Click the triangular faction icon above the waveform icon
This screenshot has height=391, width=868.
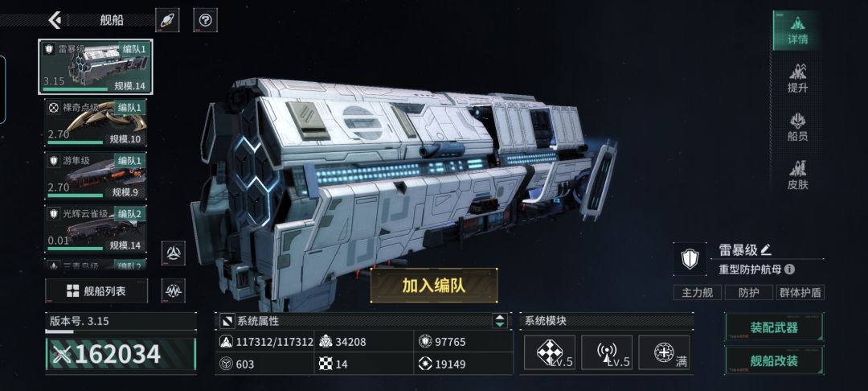[x=174, y=253]
